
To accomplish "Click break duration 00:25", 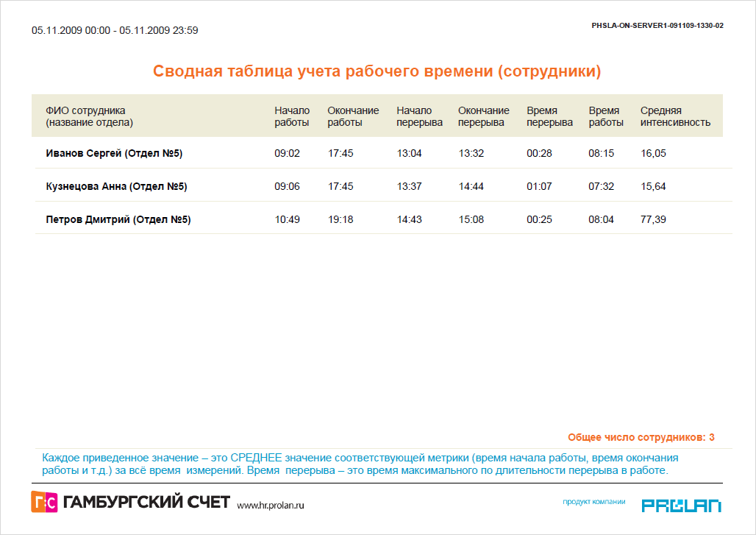I will [539, 219].
